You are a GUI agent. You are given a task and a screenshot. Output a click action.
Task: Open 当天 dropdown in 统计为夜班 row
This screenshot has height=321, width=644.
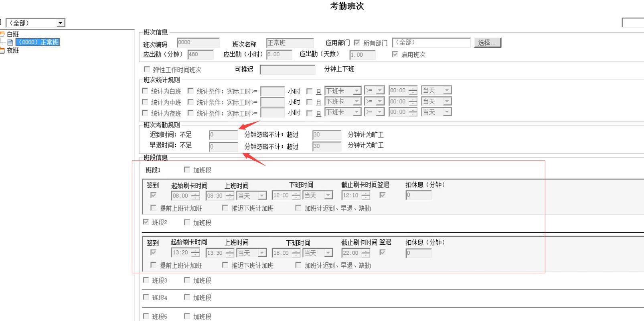click(x=436, y=112)
